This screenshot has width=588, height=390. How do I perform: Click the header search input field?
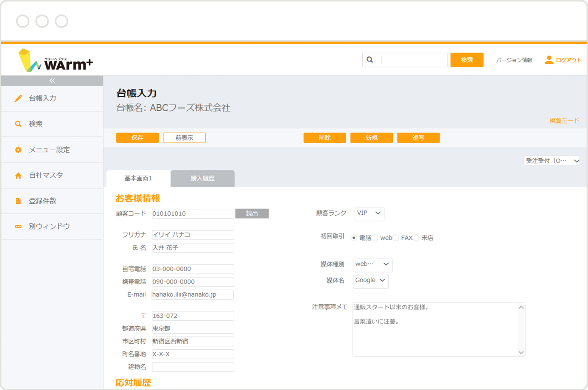pos(414,60)
